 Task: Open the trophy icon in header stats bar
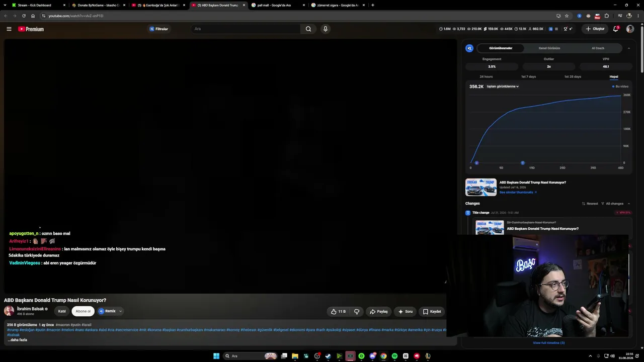[565, 29]
